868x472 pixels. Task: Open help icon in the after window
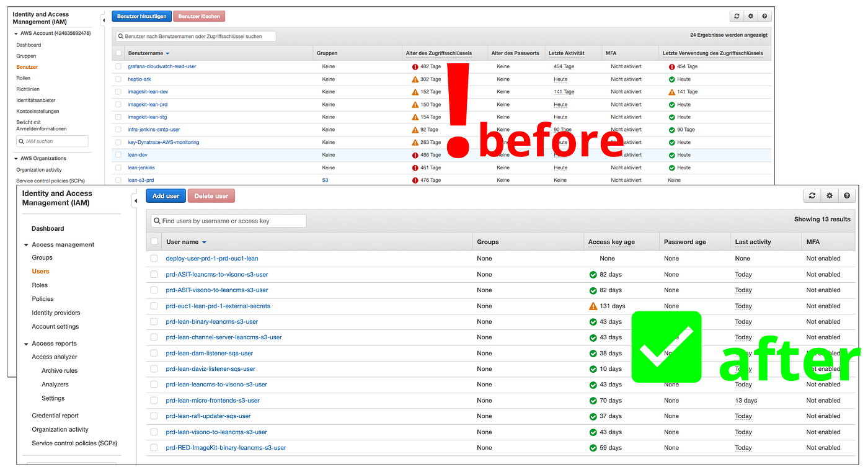847,195
